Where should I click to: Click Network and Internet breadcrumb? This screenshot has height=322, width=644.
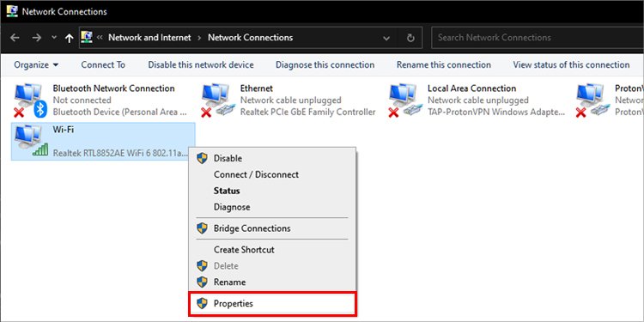[149, 38]
